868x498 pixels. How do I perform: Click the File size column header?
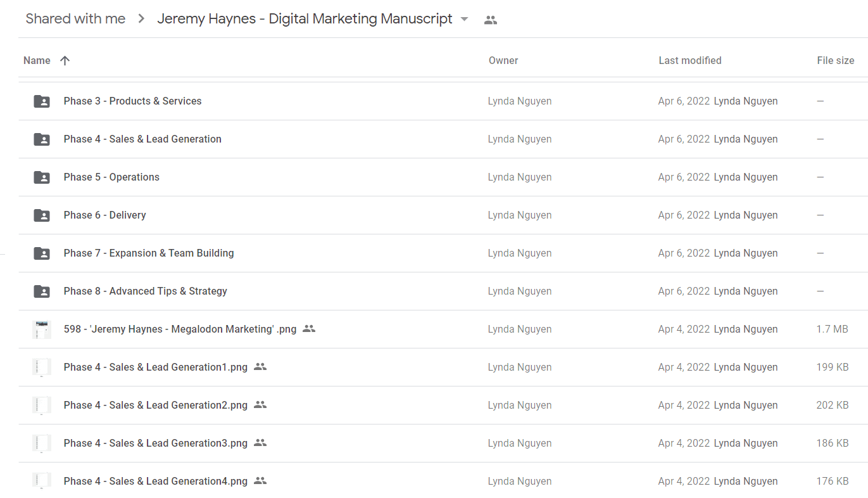[x=836, y=61]
